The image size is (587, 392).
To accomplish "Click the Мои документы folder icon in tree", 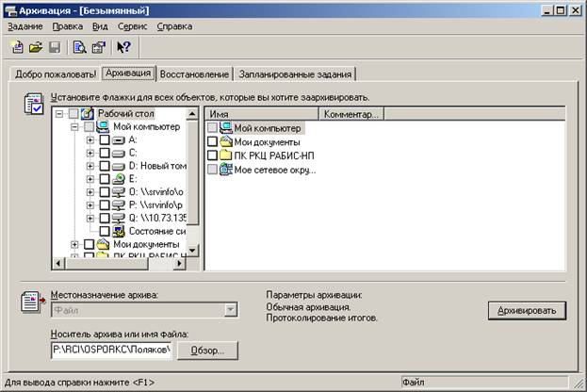I will (103, 244).
